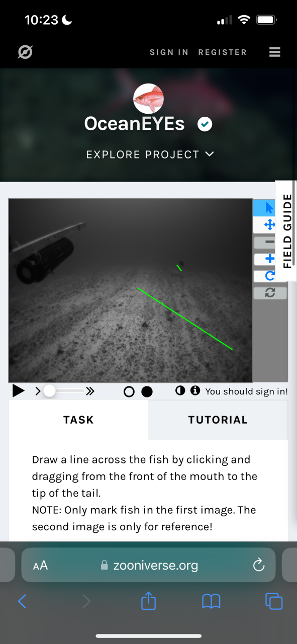
Task: Select the second frame filled circle
Action: pyautogui.click(x=147, y=391)
